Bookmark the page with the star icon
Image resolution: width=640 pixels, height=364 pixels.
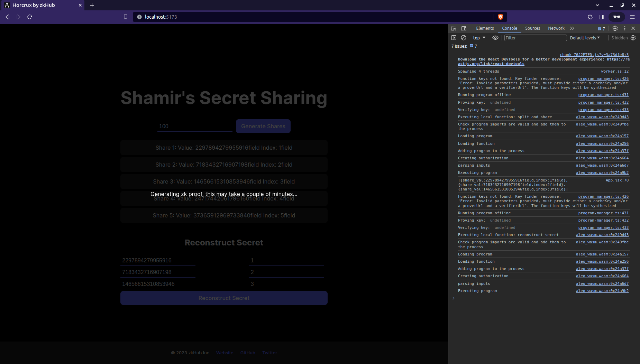125,17
